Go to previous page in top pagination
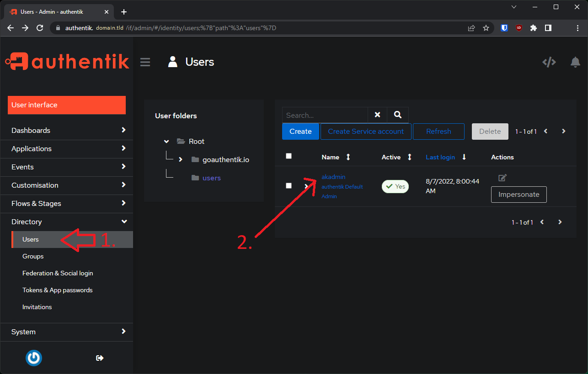Viewport: 588px width, 374px height. (545, 131)
